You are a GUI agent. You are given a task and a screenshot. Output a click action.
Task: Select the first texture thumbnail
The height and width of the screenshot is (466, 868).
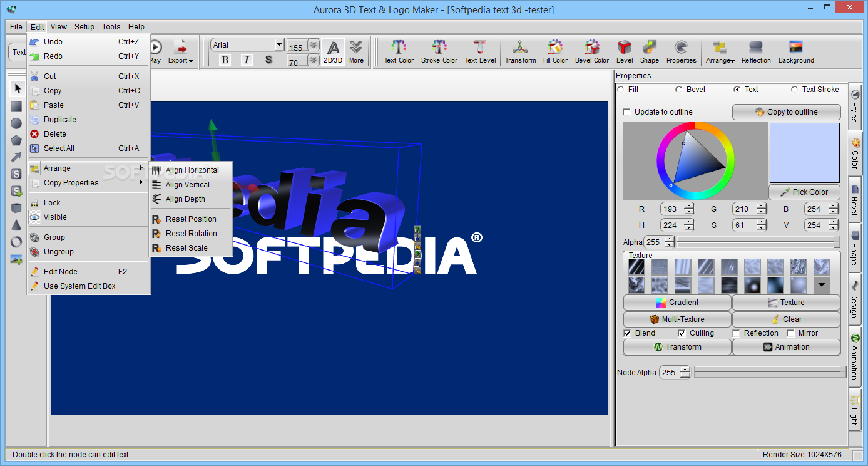tap(636, 267)
